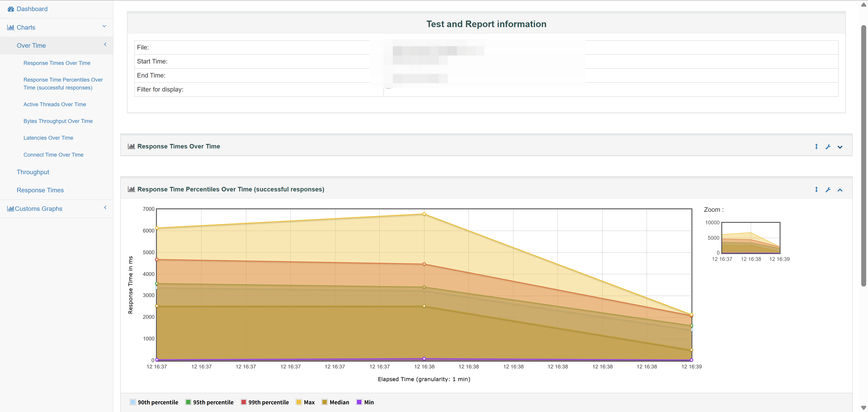
Task: Click the Response Times Over Time panel title
Action: 179,146
